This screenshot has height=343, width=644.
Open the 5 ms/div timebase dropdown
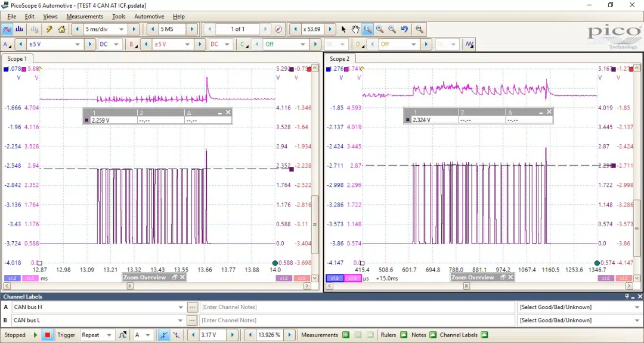pos(122,29)
